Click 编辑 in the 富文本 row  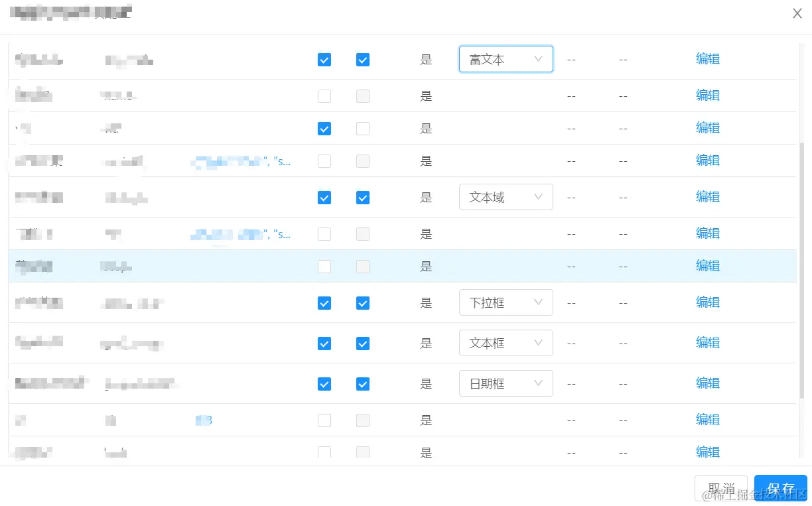coord(708,58)
